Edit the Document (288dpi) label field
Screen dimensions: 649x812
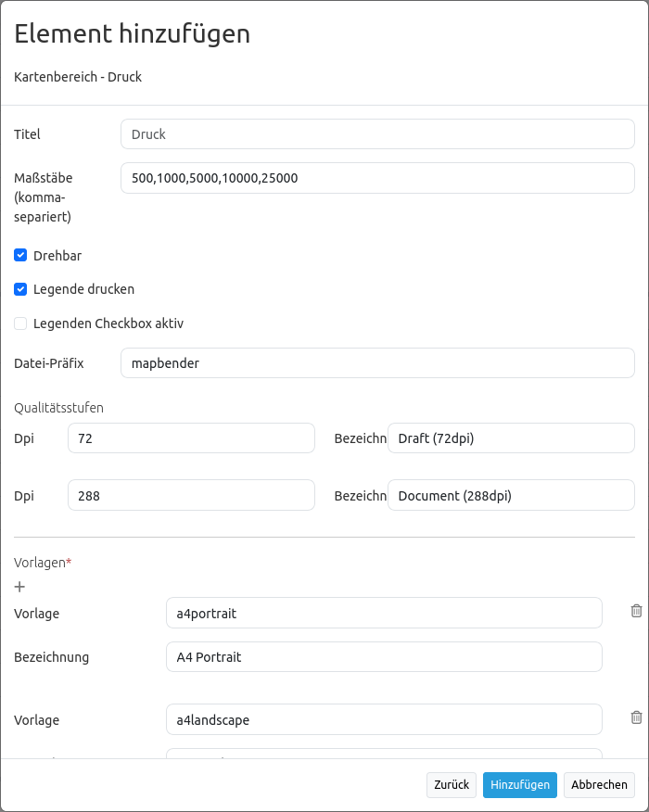tap(510, 496)
